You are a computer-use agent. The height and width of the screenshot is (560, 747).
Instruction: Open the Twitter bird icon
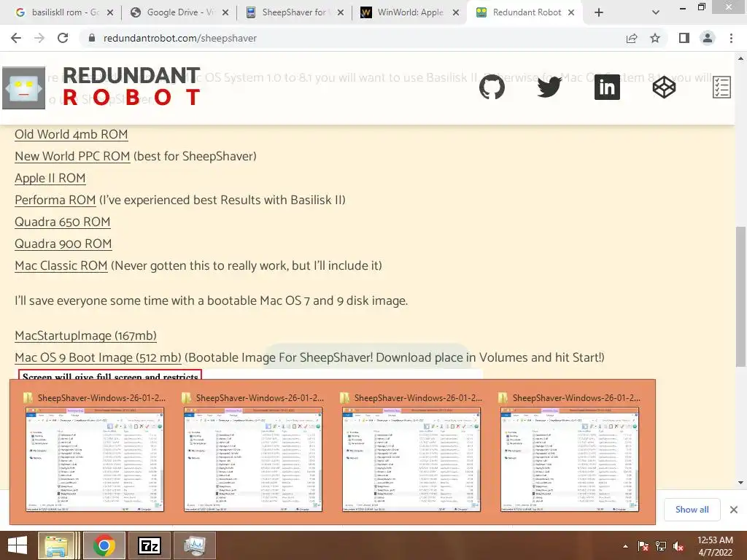pos(549,87)
